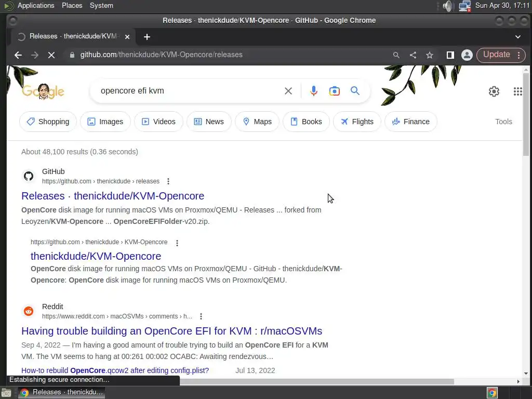
Task: Click the clock Sun Apr 30 17:11
Action: pos(502,5)
